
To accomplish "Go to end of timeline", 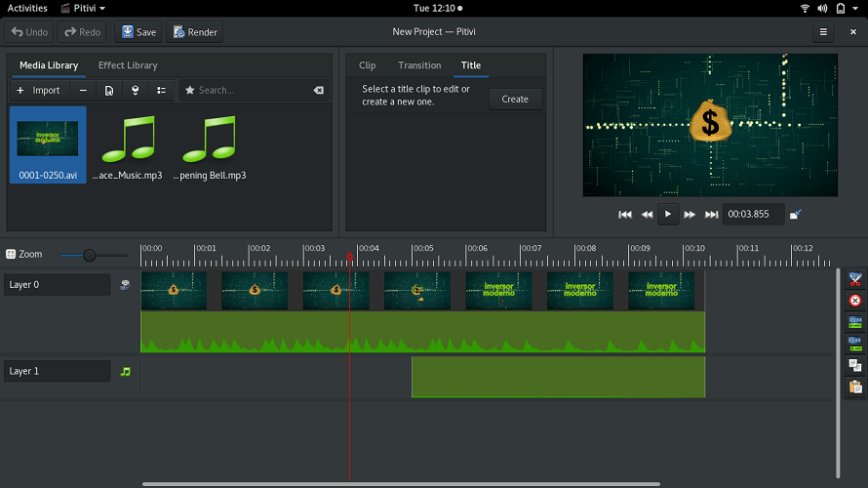I will click(x=711, y=215).
